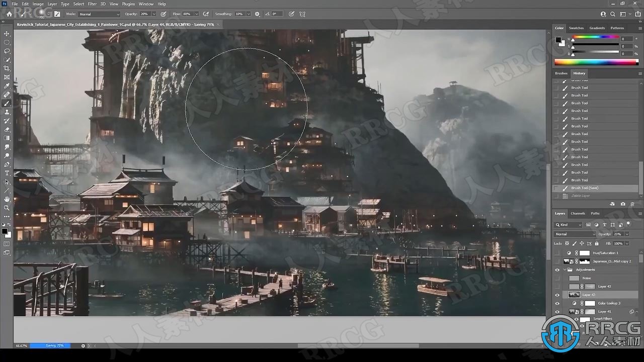Switch to the Brushes tab
The width and height of the screenshot is (644, 362).
(x=561, y=73)
